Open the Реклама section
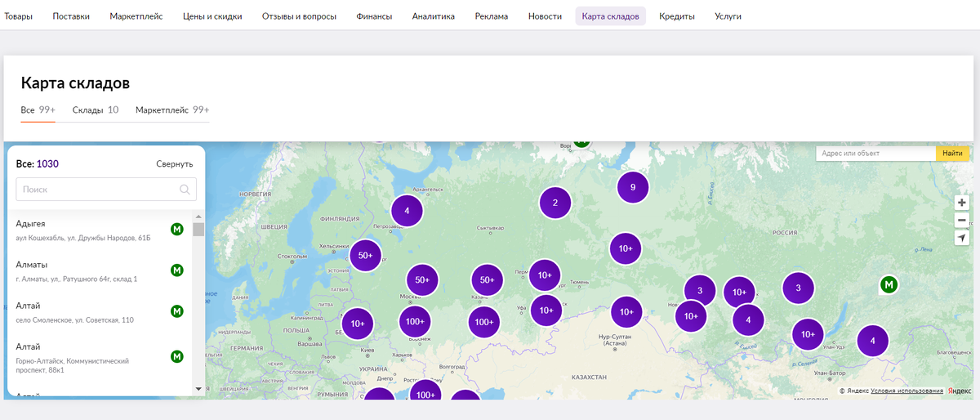Screen dimensions: 980x420 click(492, 16)
